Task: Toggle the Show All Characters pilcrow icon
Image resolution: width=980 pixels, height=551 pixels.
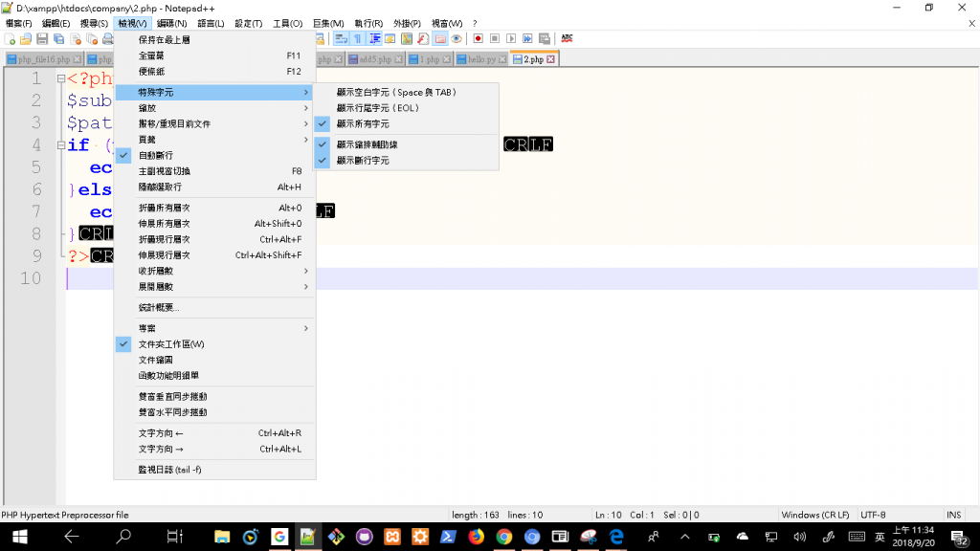Action: (x=358, y=38)
